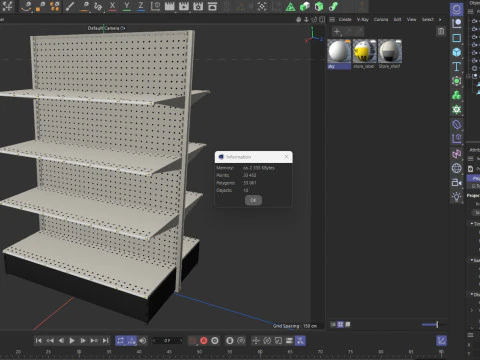The width and height of the screenshot is (480, 360).
Task: Toggle loop playback mode
Action: 120,340
